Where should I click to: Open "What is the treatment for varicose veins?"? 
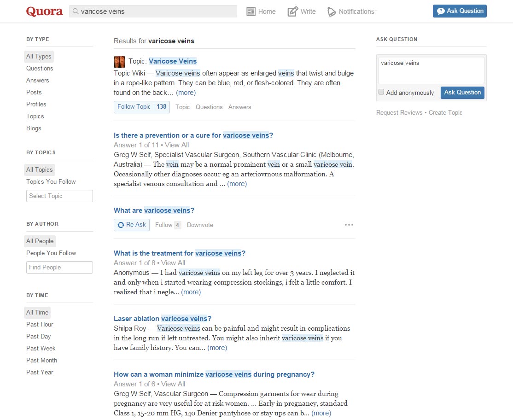pyautogui.click(x=180, y=253)
